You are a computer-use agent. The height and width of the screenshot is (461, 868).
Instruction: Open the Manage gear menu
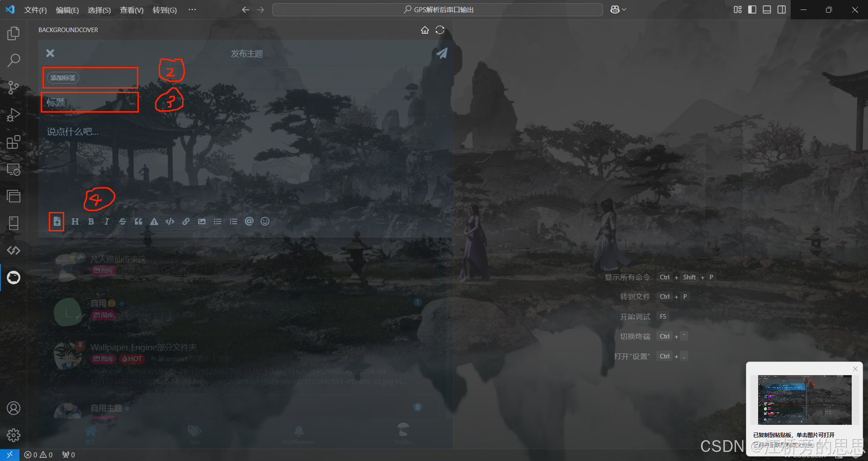pyautogui.click(x=14, y=435)
